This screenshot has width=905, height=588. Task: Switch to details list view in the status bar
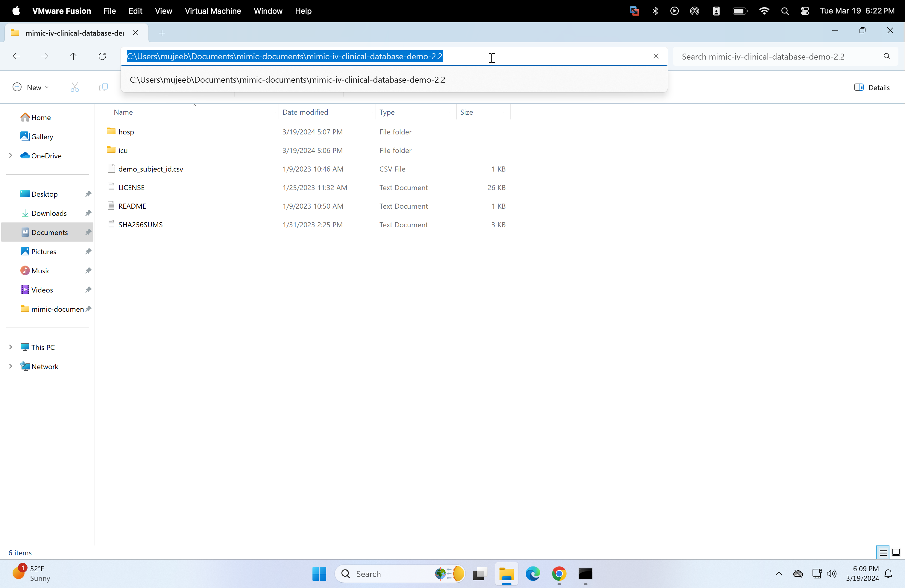point(883,553)
